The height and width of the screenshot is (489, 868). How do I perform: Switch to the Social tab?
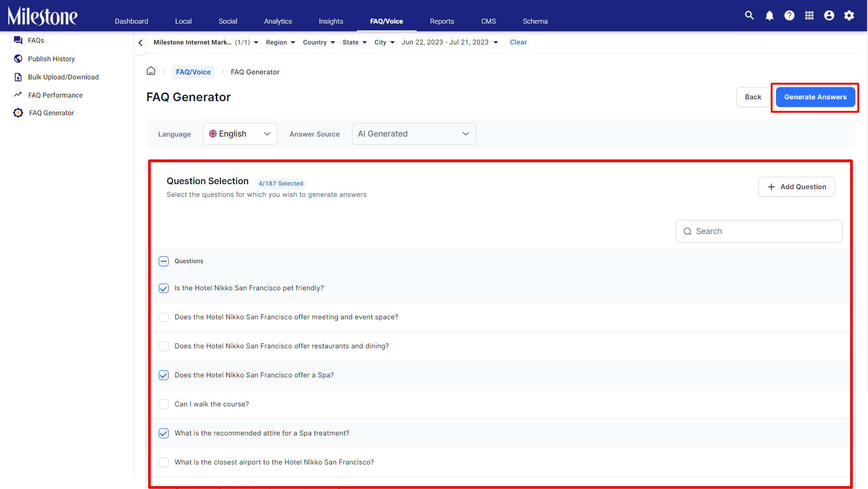point(228,21)
